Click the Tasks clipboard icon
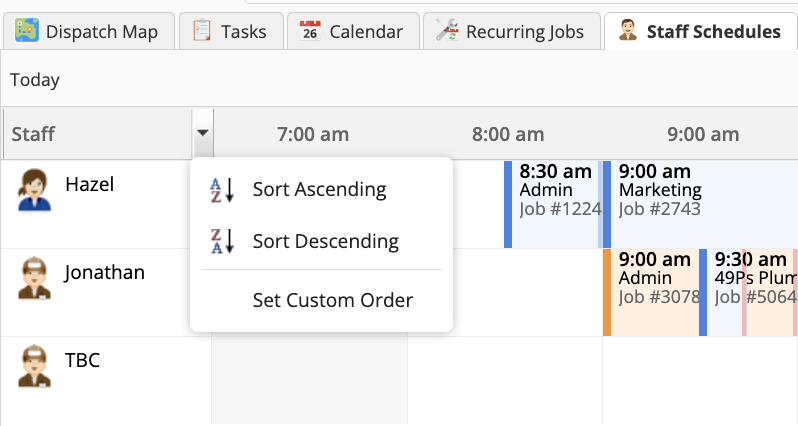798x426 pixels. coord(202,31)
